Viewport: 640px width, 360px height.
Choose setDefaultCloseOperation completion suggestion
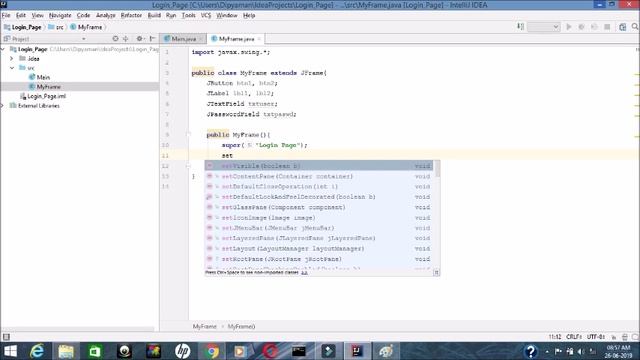(x=319, y=187)
